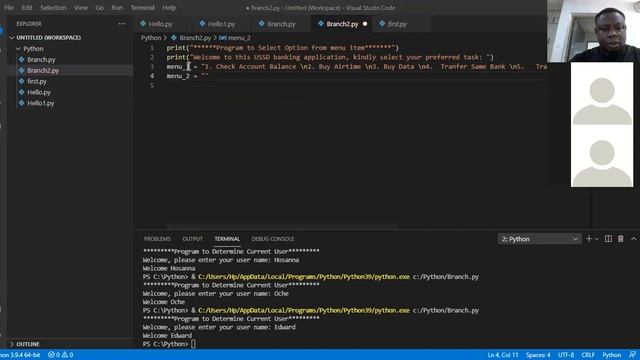Click the presenter's webcam video thumbnail

pos(593,31)
